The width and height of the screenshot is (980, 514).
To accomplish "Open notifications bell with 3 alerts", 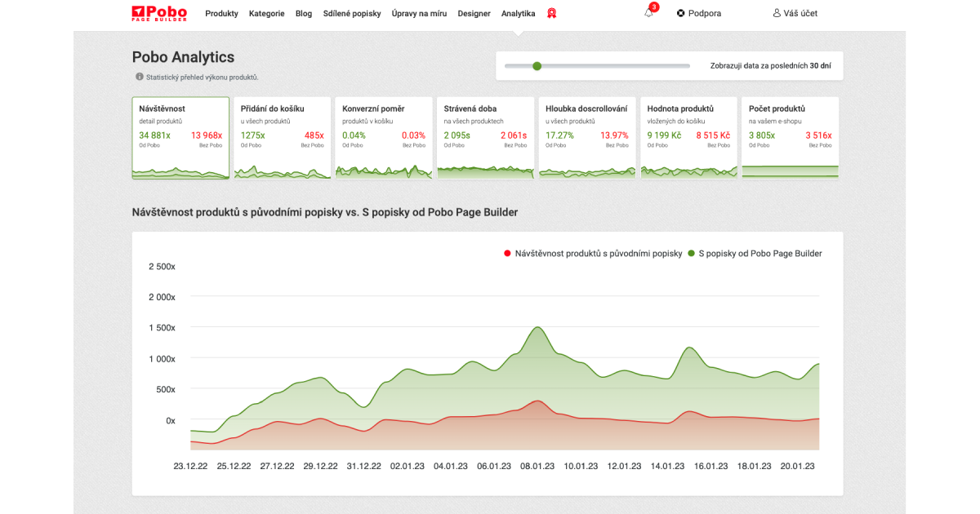I will tap(649, 12).
